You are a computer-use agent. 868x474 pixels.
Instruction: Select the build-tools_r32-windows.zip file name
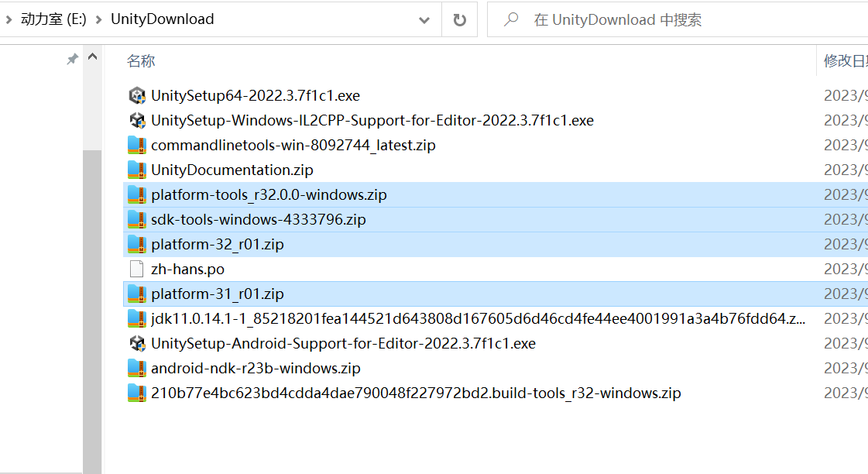pyautogui.click(x=416, y=393)
